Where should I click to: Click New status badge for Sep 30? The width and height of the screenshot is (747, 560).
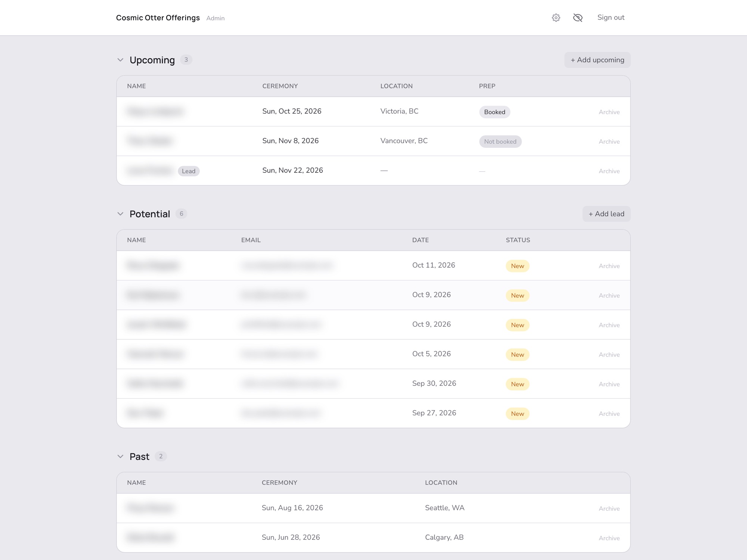pos(517,384)
